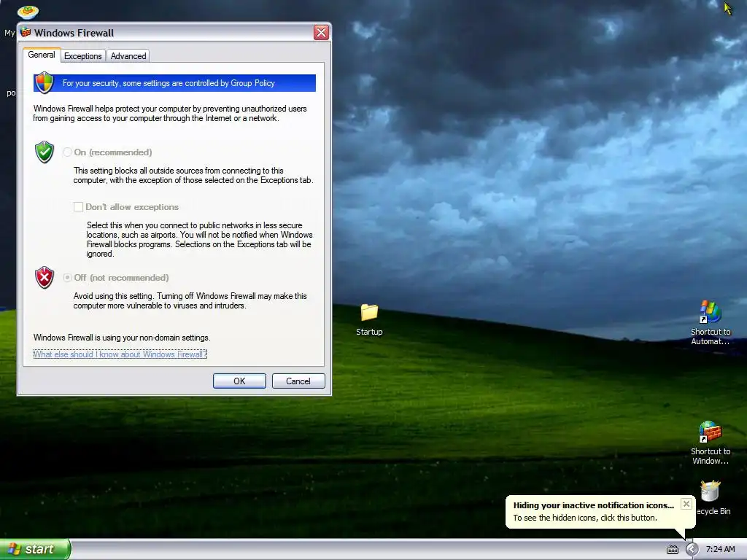Select the Off (not recommended) radio button

click(x=67, y=278)
